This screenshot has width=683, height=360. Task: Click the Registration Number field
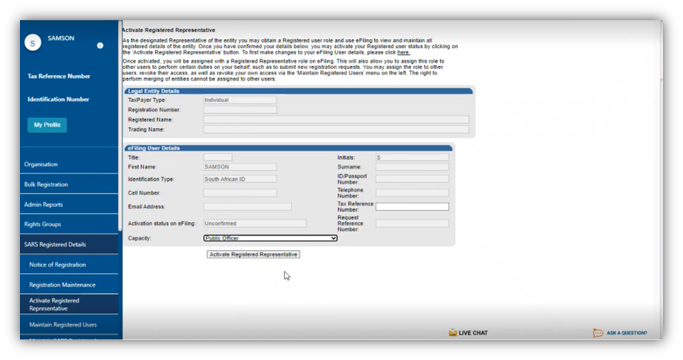pyautogui.click(x=240, y=110)
